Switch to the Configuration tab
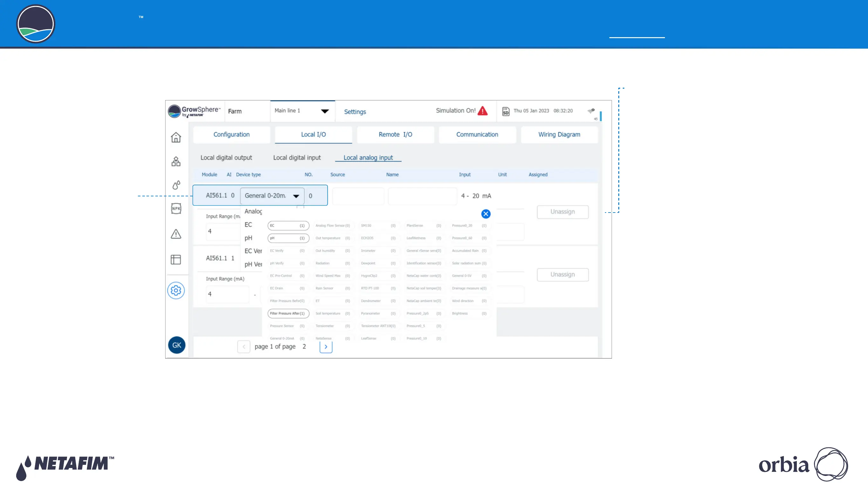Image resolution: width=868 pixels, height=488 pixels. (232, 134)
